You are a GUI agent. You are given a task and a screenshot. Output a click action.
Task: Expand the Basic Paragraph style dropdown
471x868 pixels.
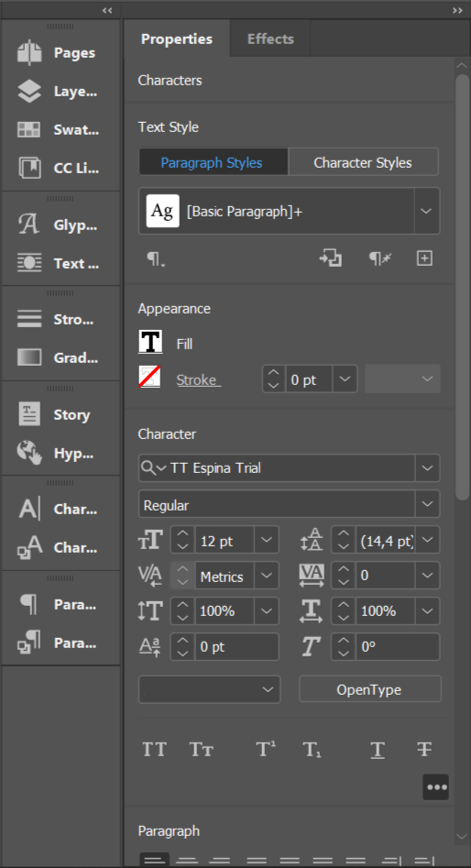(427, 211)
